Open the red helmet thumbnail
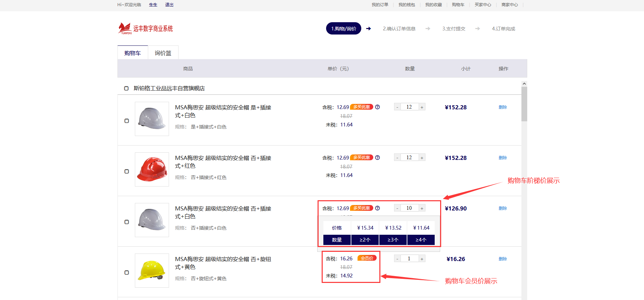This screenshot has height=300, width=644. pos(152,169)
